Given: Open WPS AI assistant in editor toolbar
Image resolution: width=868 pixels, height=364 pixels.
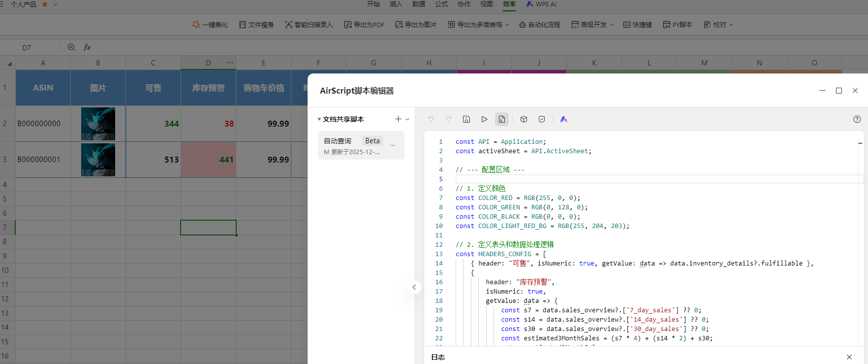Looking at the screenshot, I should tap(564, 119).
